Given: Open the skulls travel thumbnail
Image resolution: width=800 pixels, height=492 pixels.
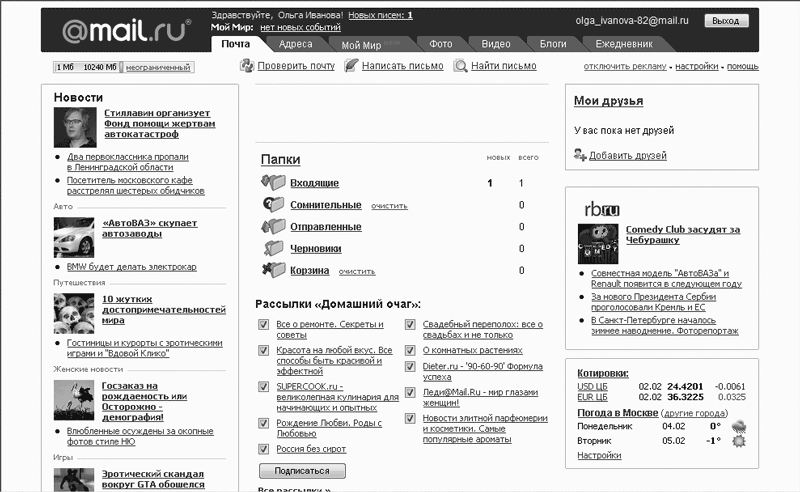Looking at the screenshot, I should (x=74, y=313).
